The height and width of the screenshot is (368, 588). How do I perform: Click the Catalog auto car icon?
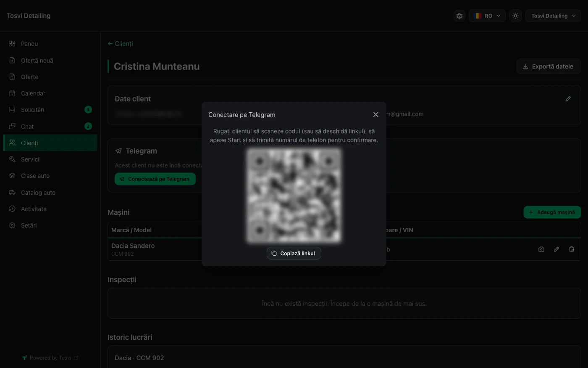(12, 193)
